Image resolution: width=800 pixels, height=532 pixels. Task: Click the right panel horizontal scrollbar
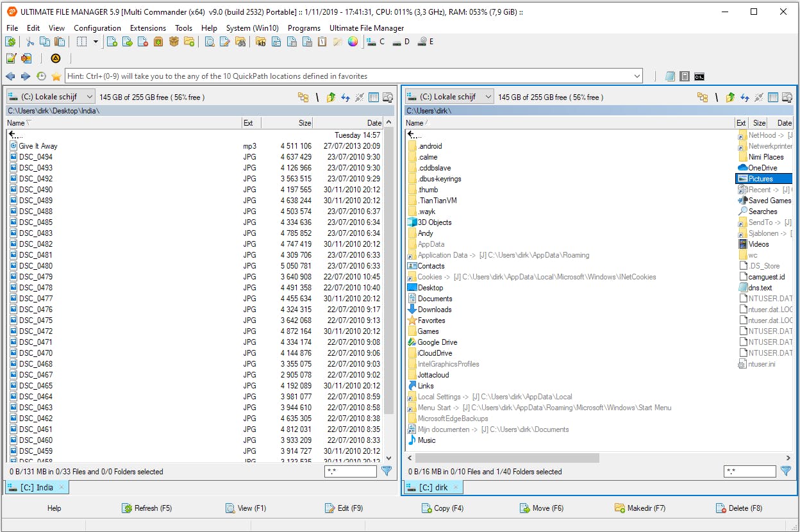[506, 458]
